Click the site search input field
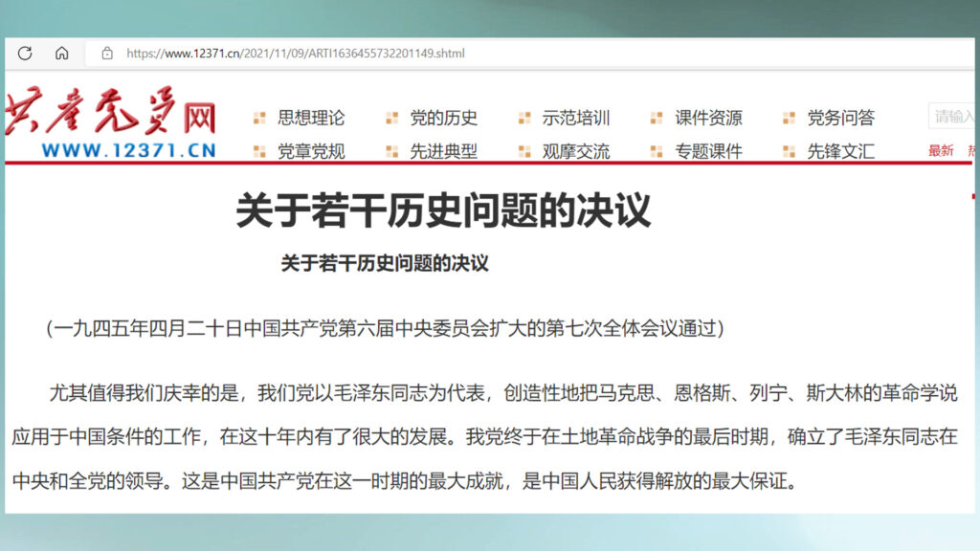Viewport: 980px width, 551px height. click(x=953, y=117)
